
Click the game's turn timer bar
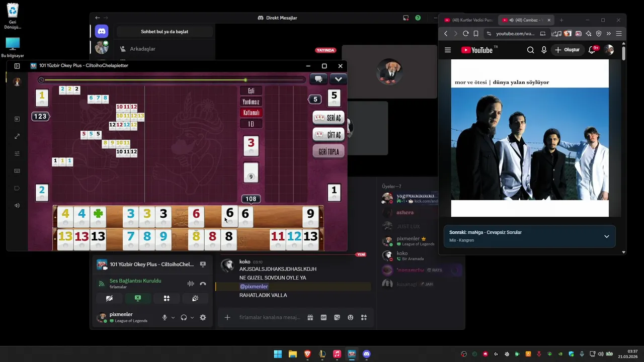coord(172,79)
